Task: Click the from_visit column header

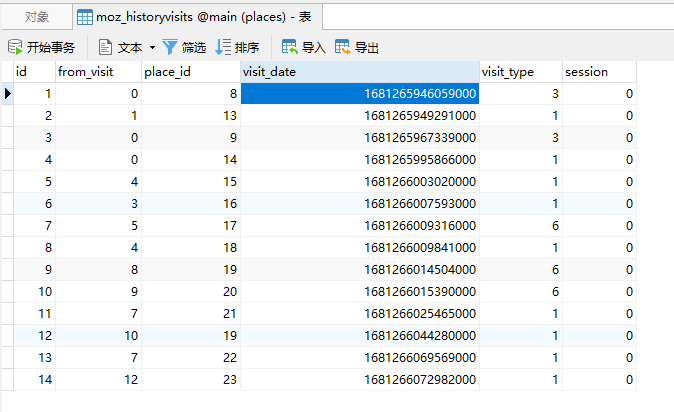Action: [98, 72]
